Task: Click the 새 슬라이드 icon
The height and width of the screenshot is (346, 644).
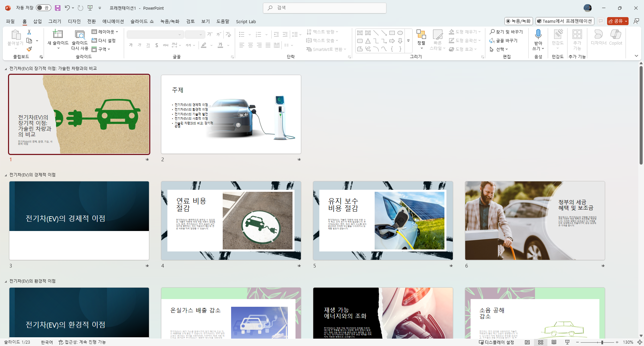Action: coord(58,34)
